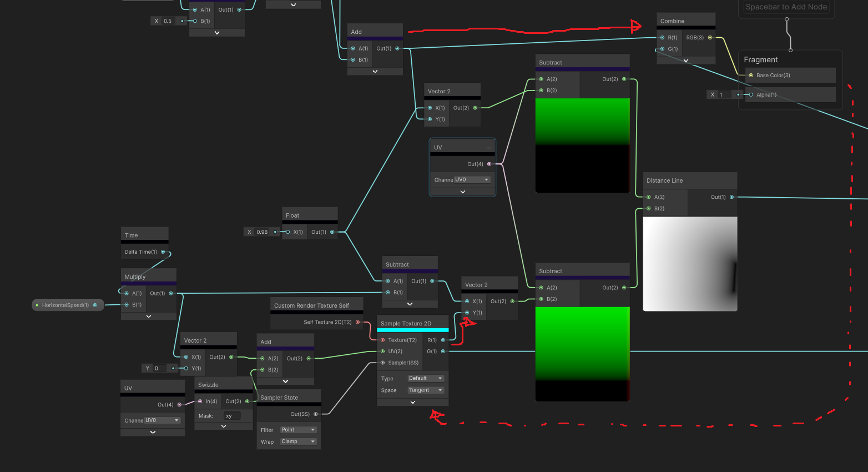Collapse the Multiply node with its chevron

[149, 317]
